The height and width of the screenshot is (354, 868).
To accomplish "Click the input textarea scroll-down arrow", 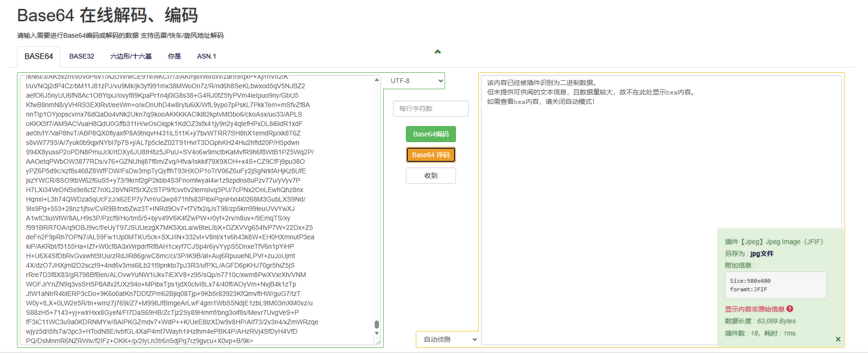I will pos(377,333).
